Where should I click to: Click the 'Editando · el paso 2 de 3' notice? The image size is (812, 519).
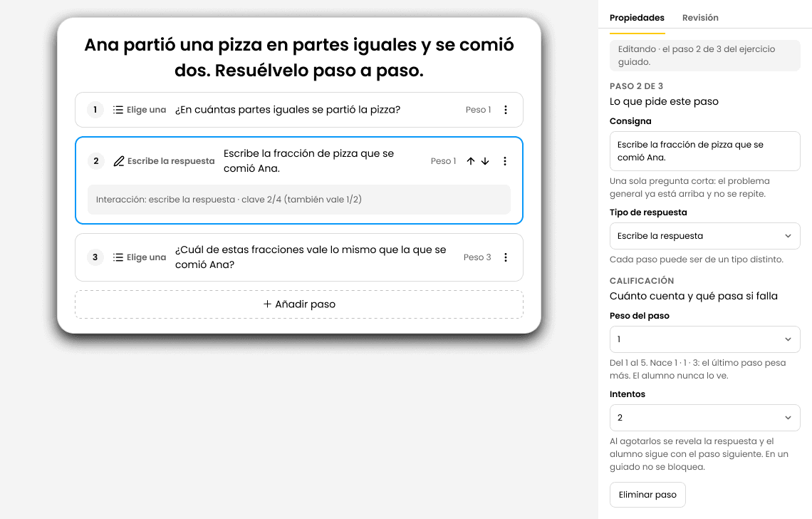point(705,56)
